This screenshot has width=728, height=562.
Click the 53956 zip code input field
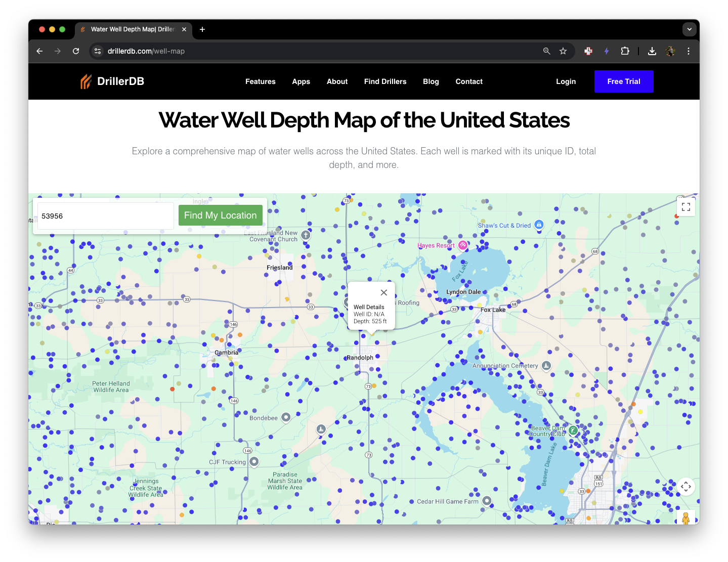click(105, 216)
